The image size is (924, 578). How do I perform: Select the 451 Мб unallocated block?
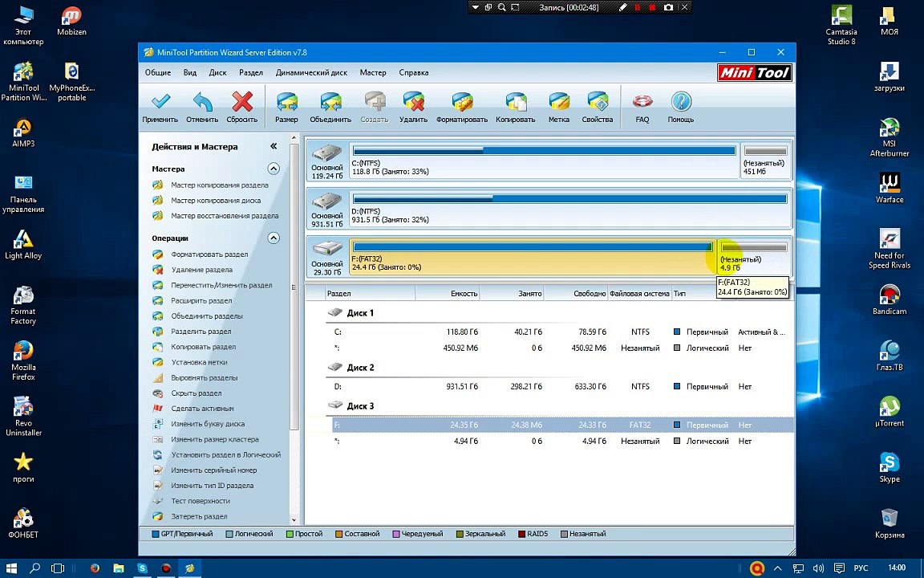[x=765, y=160]
